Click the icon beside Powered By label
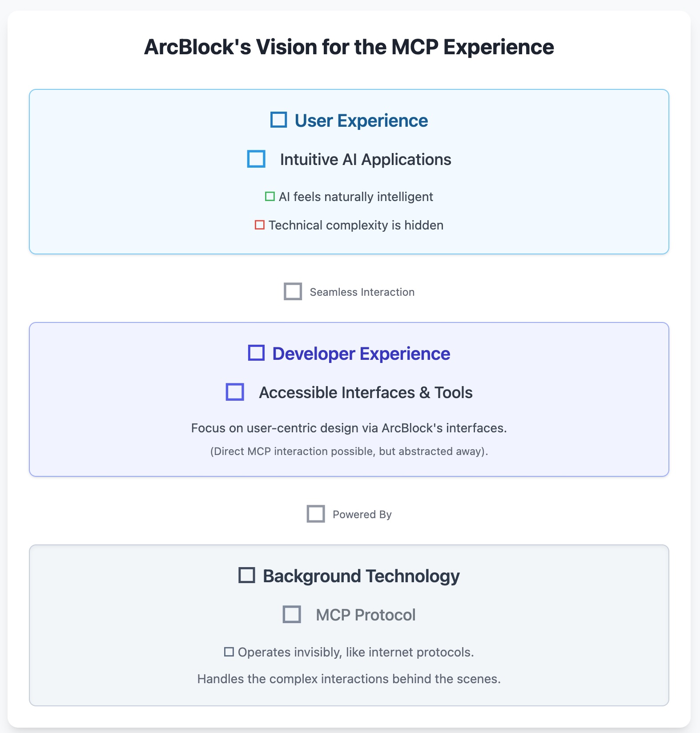The height and width of the screenshot is (733, 700). coord(316,514)
